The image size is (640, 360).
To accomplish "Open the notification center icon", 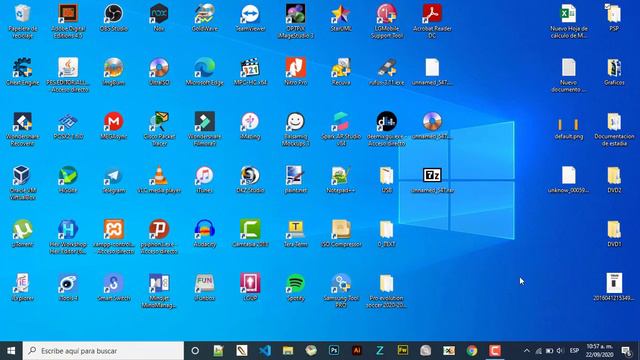I will tap(627, 351).
